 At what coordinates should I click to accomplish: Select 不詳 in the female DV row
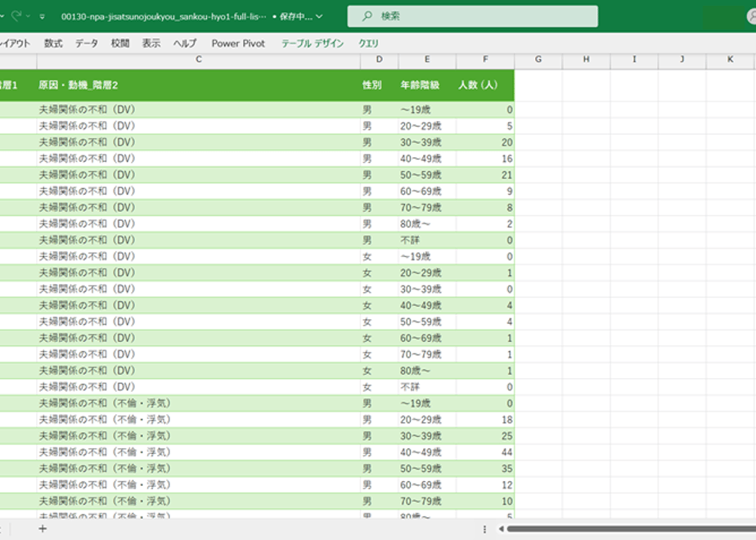427,387
